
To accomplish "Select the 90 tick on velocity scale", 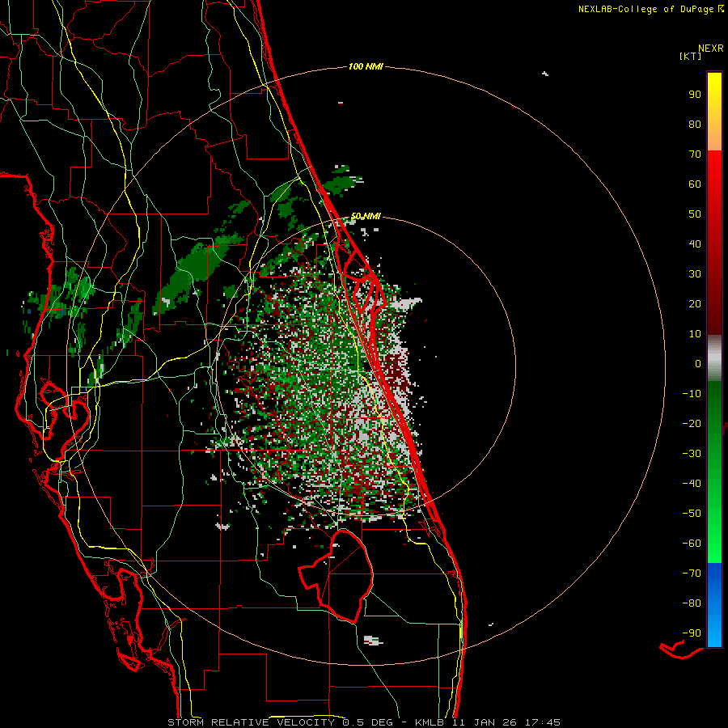I will click(695, 95).
